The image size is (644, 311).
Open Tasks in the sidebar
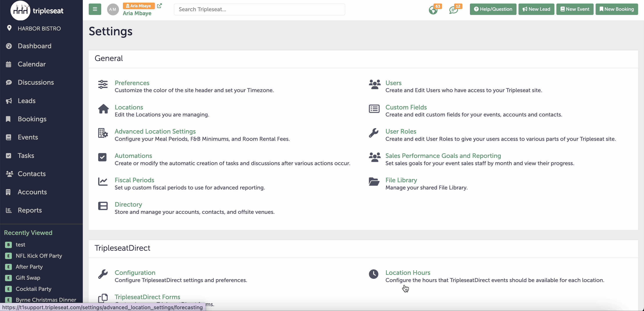point(26,155)
